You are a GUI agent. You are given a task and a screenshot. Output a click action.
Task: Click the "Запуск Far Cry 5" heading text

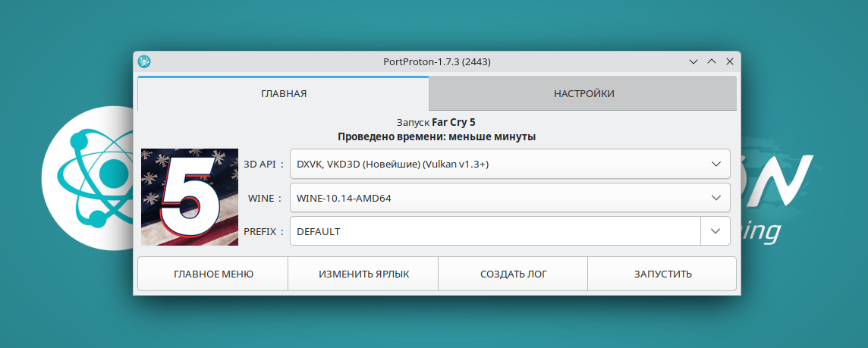pos(436,122)
